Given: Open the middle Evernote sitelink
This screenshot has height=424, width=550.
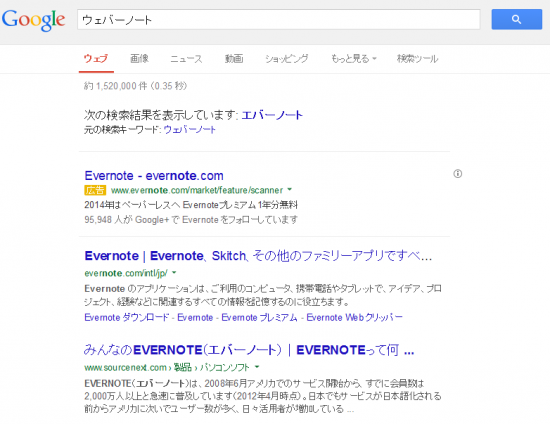Looking at the screenshot, I should point(195,317).
